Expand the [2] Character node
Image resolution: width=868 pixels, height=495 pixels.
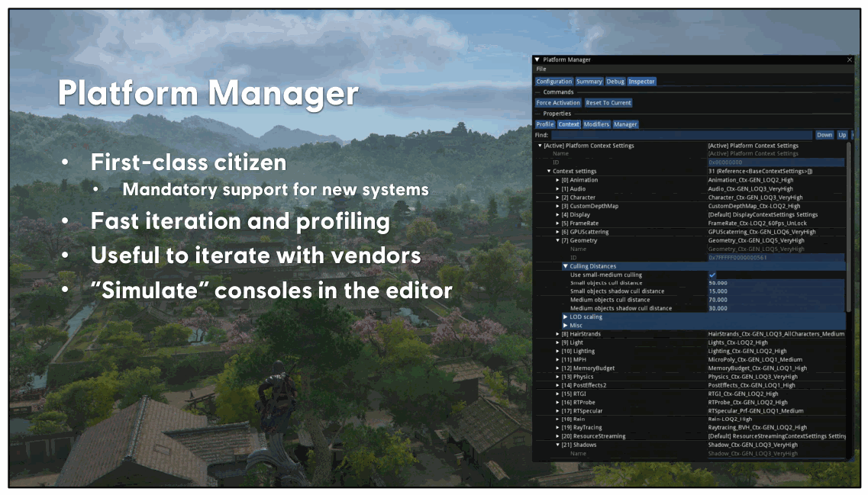(x=558, y=198)
